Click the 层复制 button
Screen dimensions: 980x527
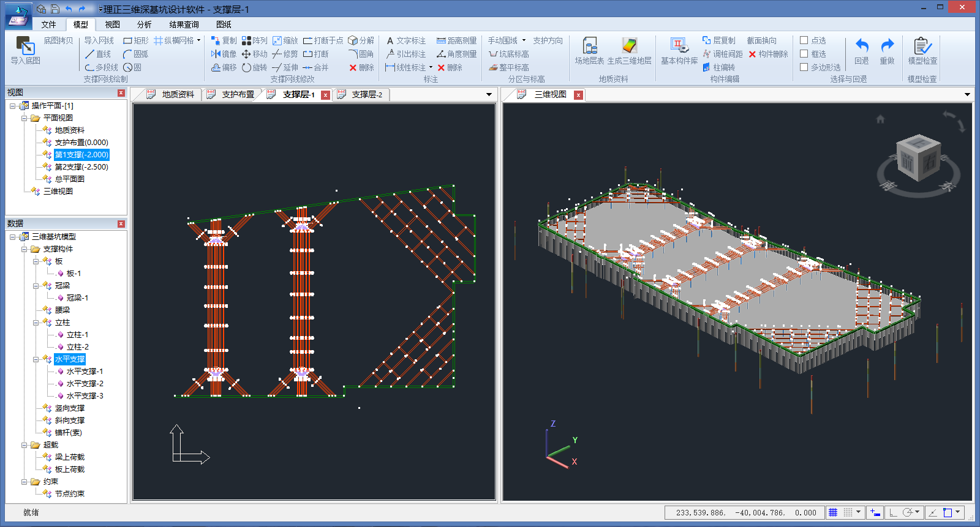pyautogui.click(x=719, y=40)
